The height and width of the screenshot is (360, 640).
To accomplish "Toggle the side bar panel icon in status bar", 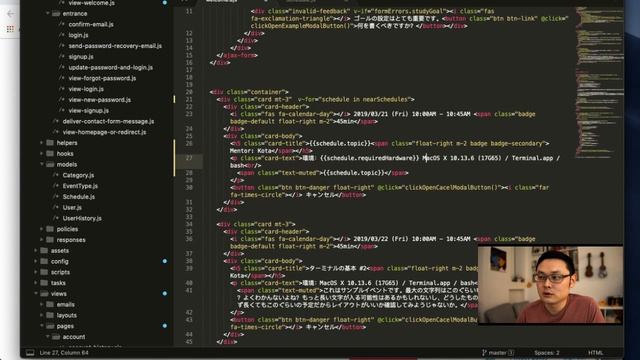I will (x=30, y=353).
